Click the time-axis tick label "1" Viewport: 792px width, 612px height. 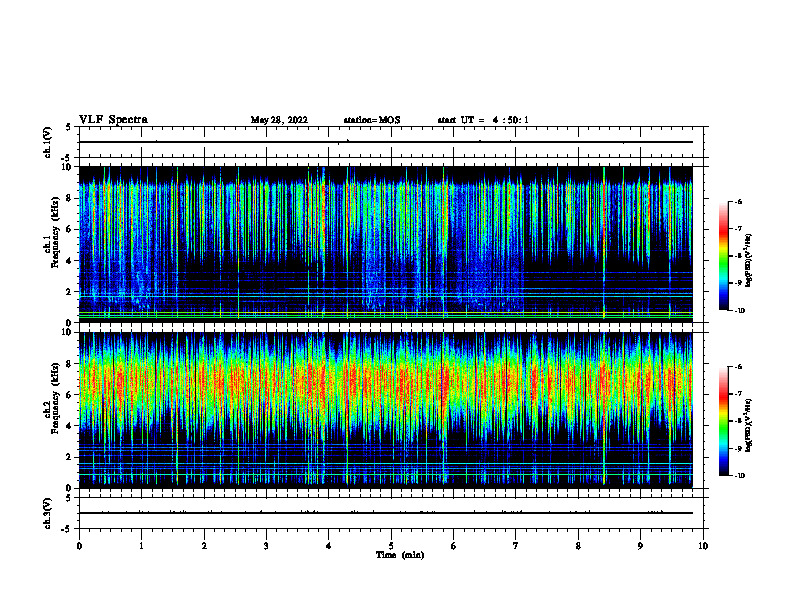click(141, 546)
